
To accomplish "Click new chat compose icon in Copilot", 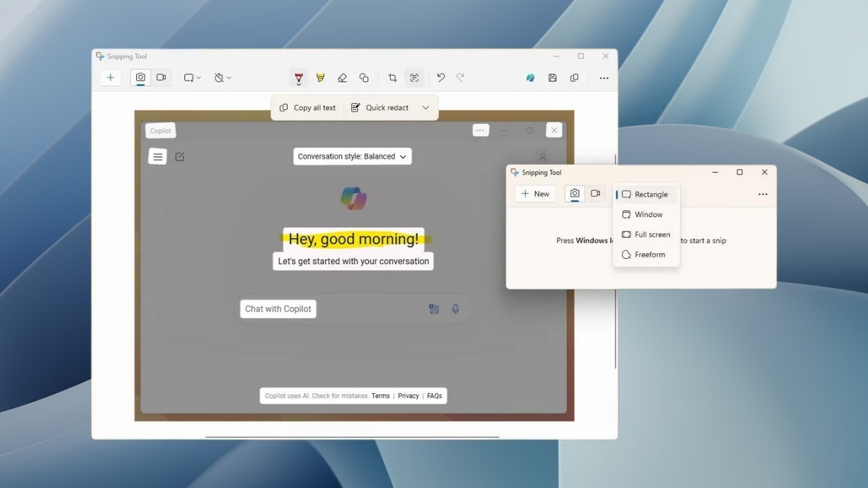I will click(180, 157).
